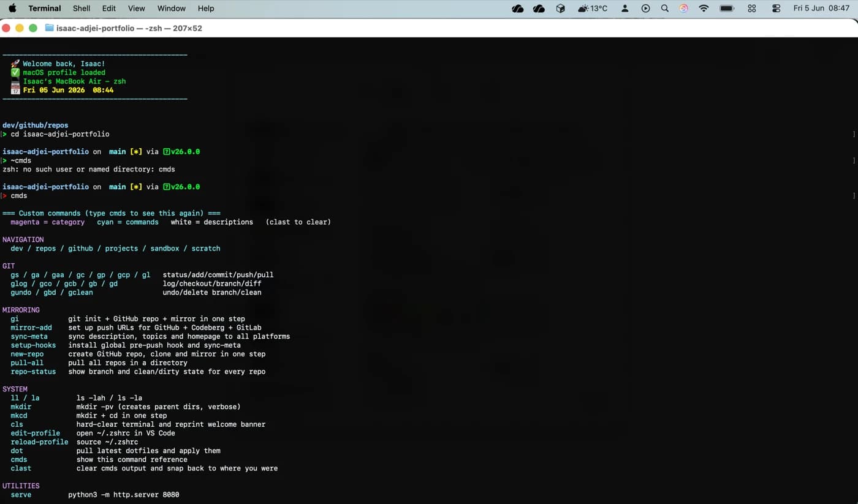
Task: Click the user silhouette menu bar icon
Action: 625,9
